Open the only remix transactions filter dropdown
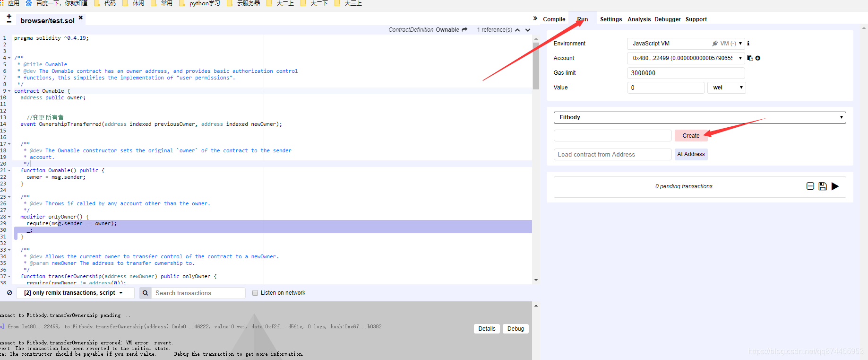 pyautogui.click(x=76, y=293)
